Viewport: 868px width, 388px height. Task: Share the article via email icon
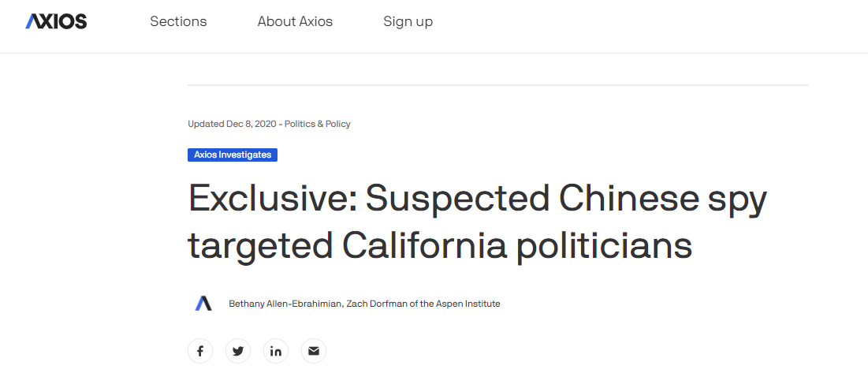pyautogui.click(x=314, y=351)
